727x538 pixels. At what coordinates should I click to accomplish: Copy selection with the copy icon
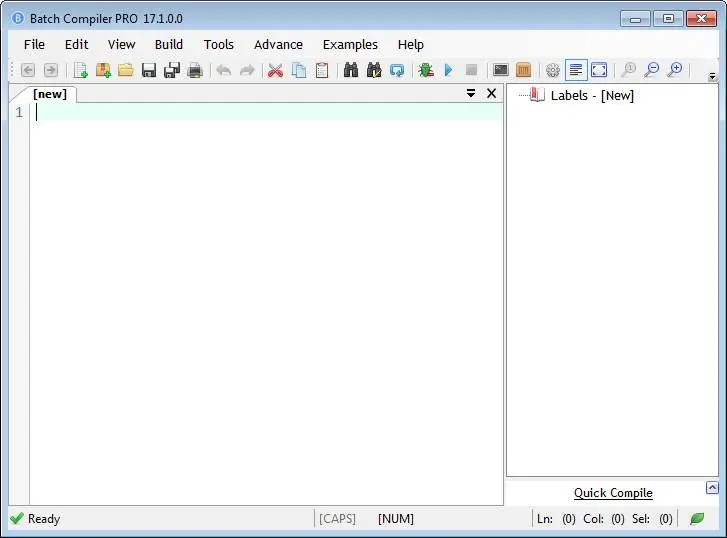(x=299, y=70)
